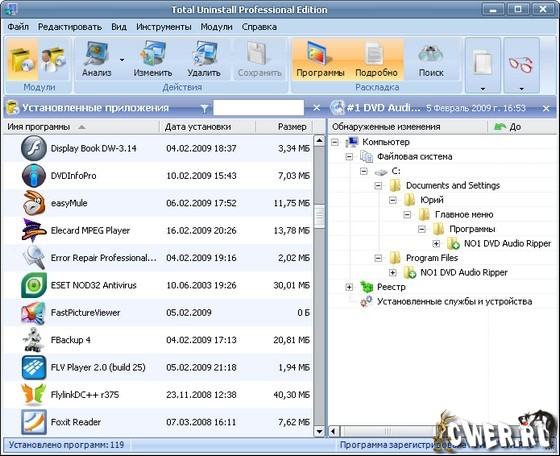Click the filter funnel icon
The width and height of the screenshot is (560, 456).
click(204, 108)
